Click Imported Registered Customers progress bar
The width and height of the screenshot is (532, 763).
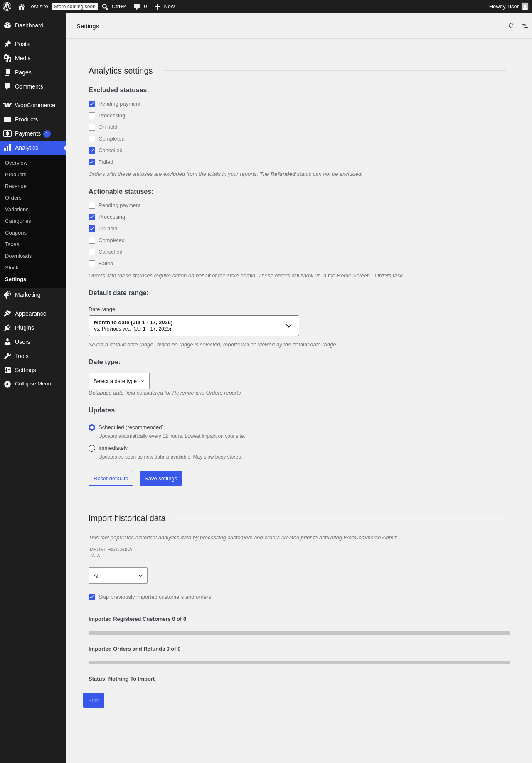point(299,633)
